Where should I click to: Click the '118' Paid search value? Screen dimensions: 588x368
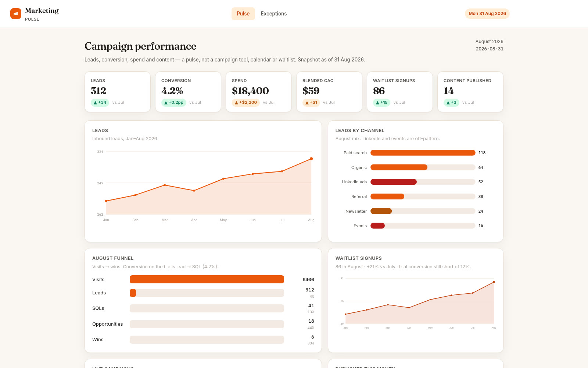(x=482, y=153)
